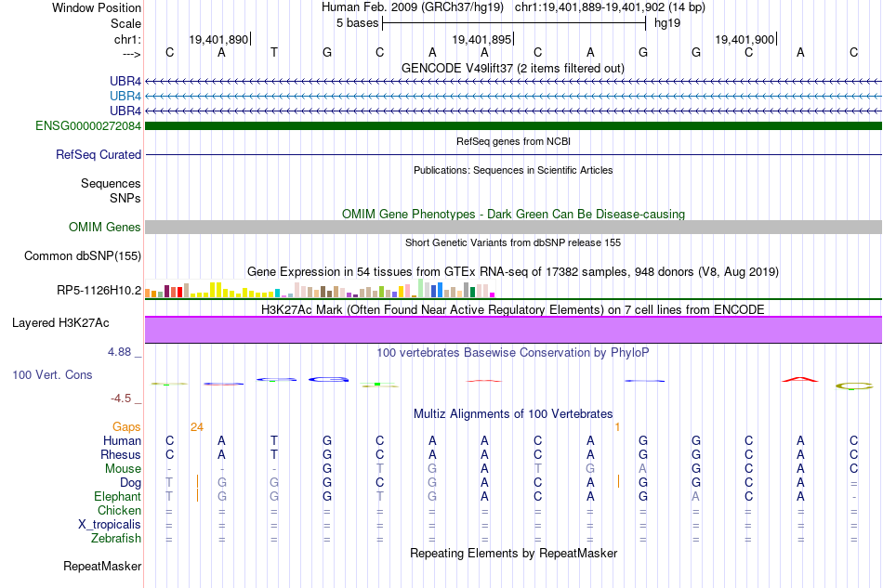Click the RP5-1126H10.2 label

pos(99,291)
